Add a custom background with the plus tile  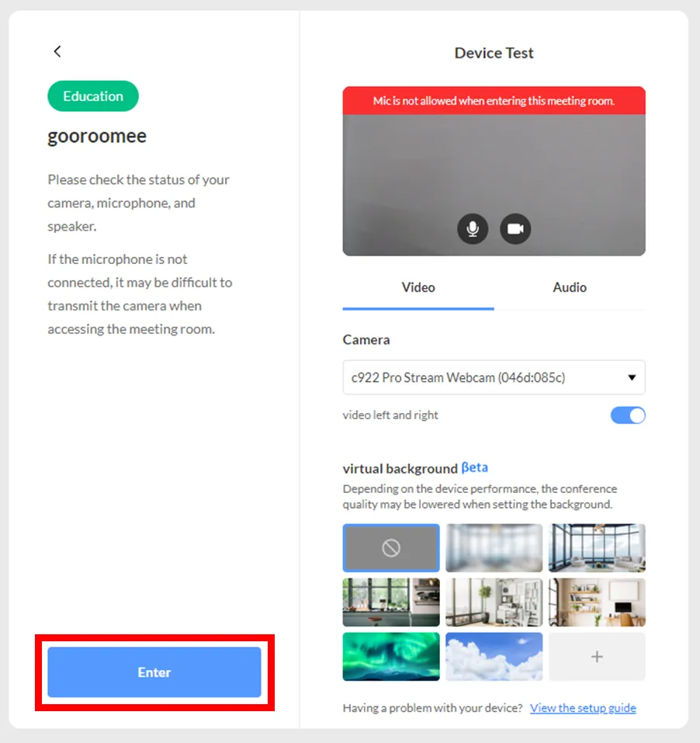[597, 656]
